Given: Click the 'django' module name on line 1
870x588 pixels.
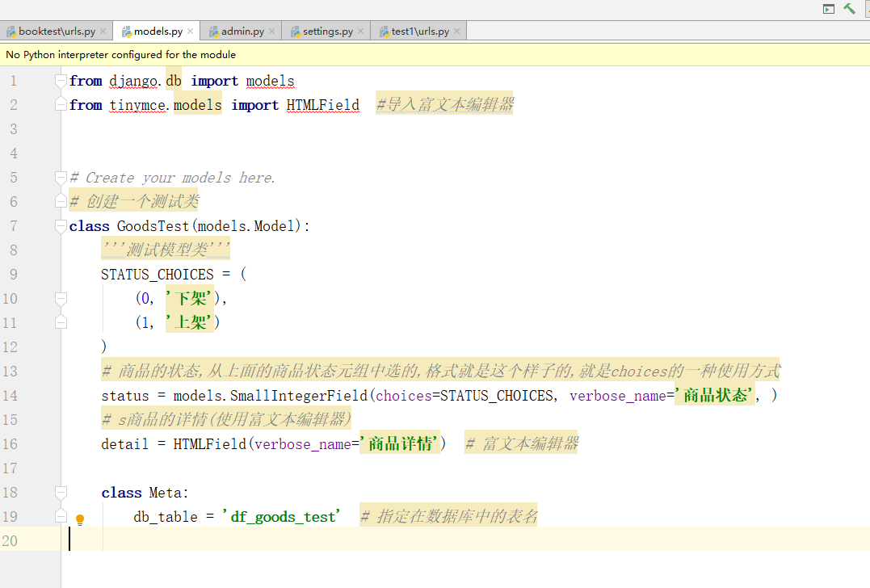Looking at the screenshot, I should tap(133, 81).
